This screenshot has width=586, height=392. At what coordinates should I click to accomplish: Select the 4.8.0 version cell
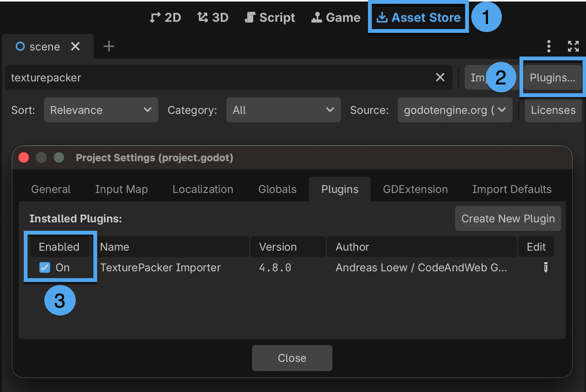(275, 267)
